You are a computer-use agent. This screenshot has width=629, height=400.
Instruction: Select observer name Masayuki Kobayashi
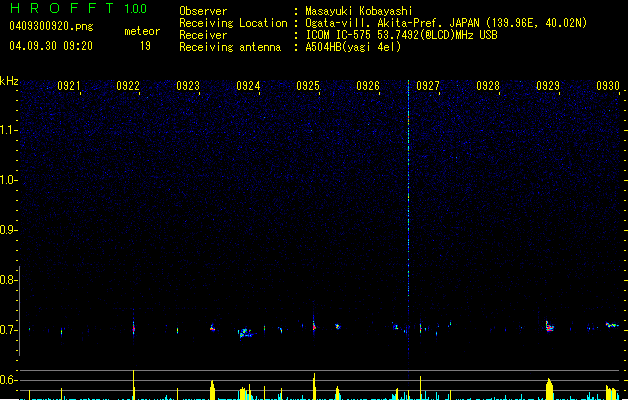(x=359, y=11)
